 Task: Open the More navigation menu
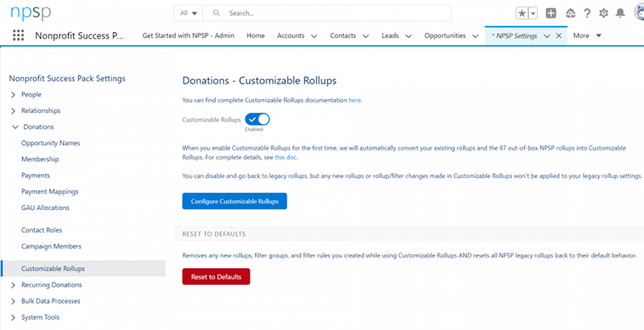[587, 35]
